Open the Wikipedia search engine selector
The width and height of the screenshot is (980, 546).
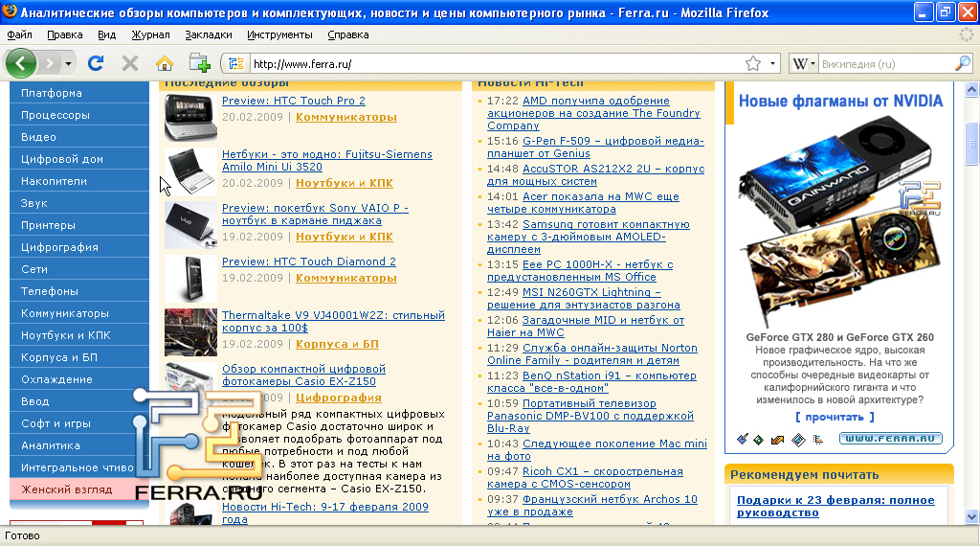point(804,64)
